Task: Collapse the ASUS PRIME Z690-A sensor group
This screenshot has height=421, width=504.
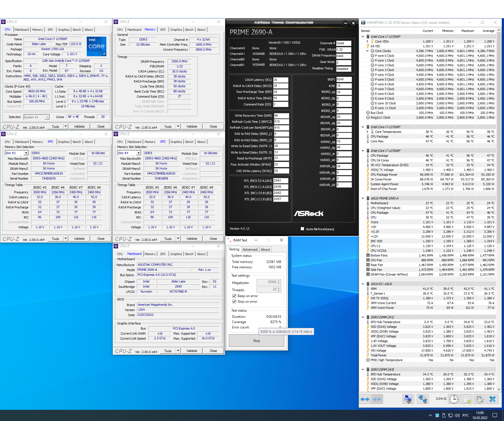Action: tap(363, 198)
